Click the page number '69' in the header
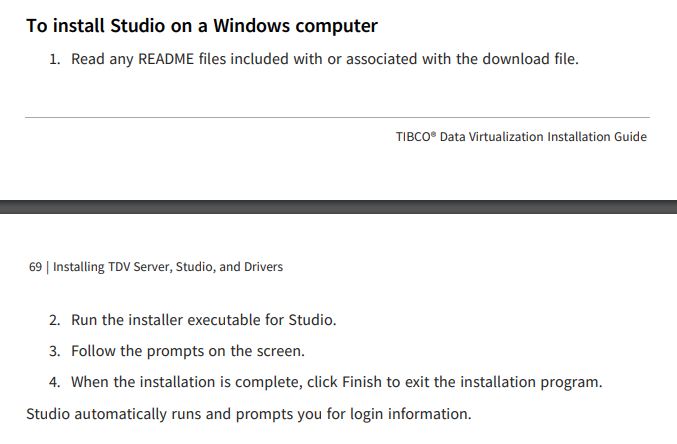This screenshot has width=677, height=444. pos(35,267)
